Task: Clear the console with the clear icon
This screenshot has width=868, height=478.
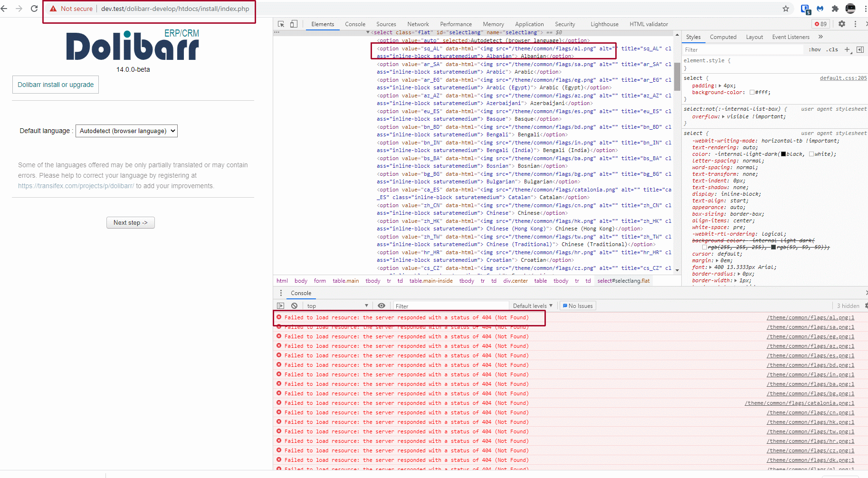Action: click(295, 306)
